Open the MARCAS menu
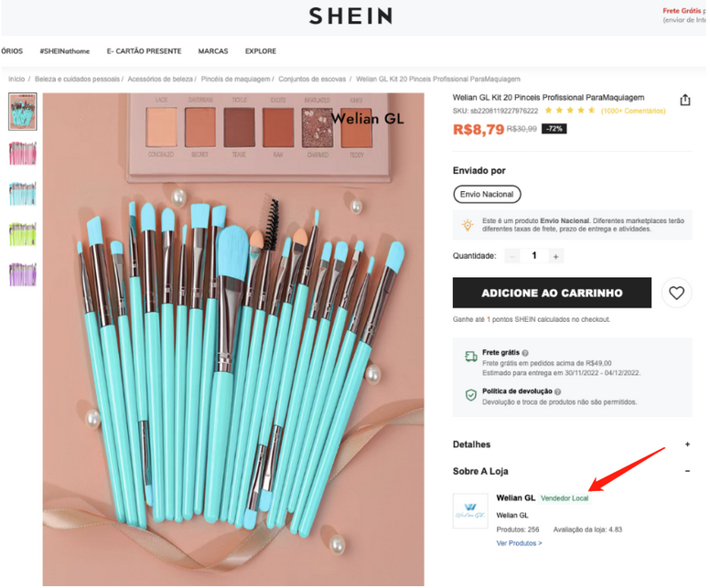This screenshot has width=710, height=588. 212,51
